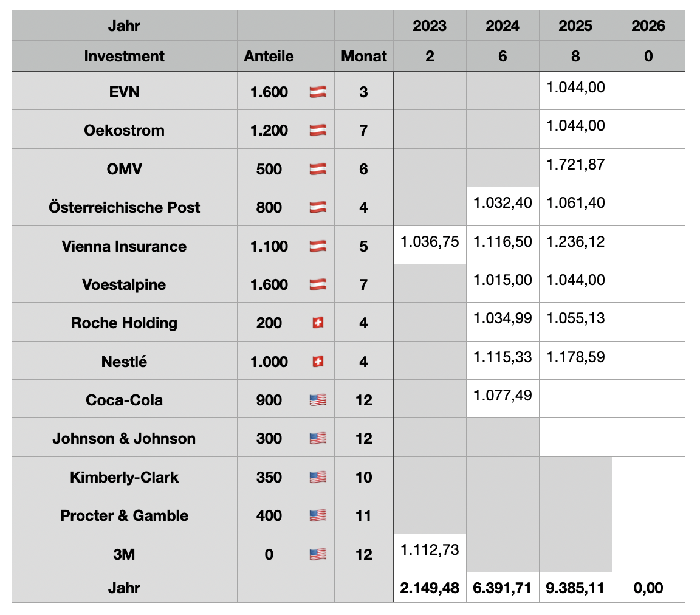This screenshot has height=615, width=700.
Task: Click the OMV 2025 value 1.721,87
Action: coord(575,165)
